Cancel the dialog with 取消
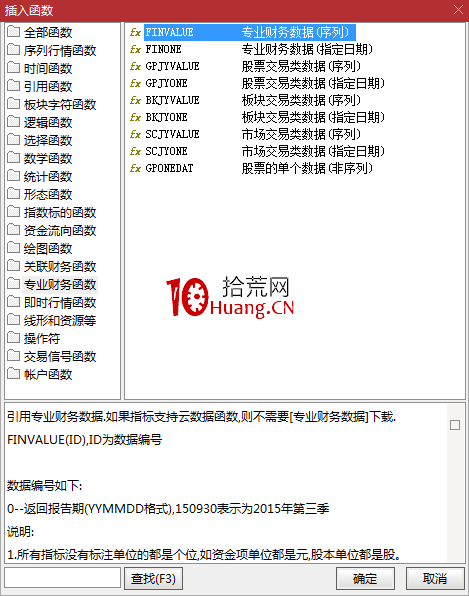Image resolution: width=469 pixels, height=596 pixels. (435, 579)
